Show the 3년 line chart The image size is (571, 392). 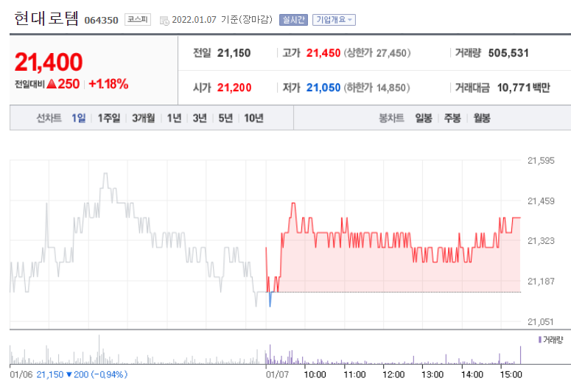(200, 118)
